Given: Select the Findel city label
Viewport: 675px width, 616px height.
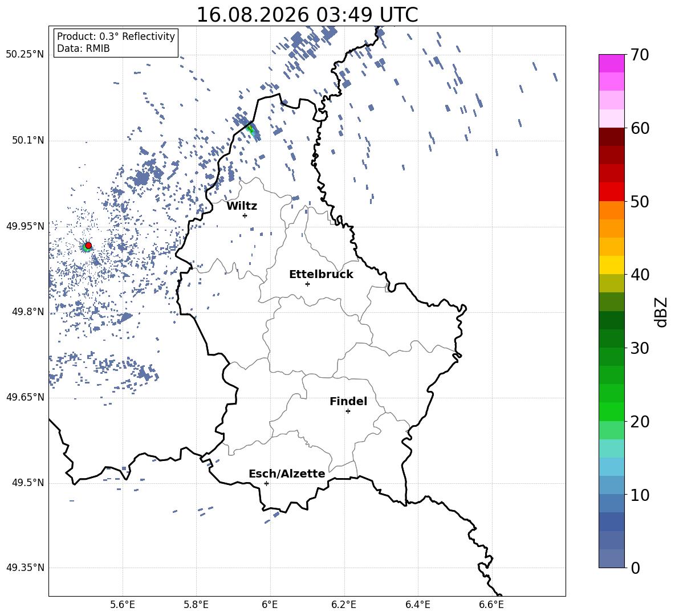Looking at the screenshot, I should [x=348, y=401].
